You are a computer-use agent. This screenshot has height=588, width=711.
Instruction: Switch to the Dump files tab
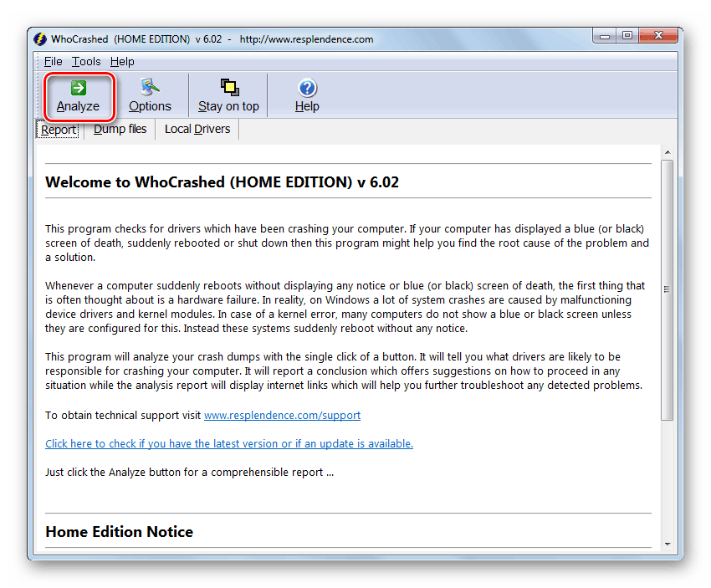120,129
